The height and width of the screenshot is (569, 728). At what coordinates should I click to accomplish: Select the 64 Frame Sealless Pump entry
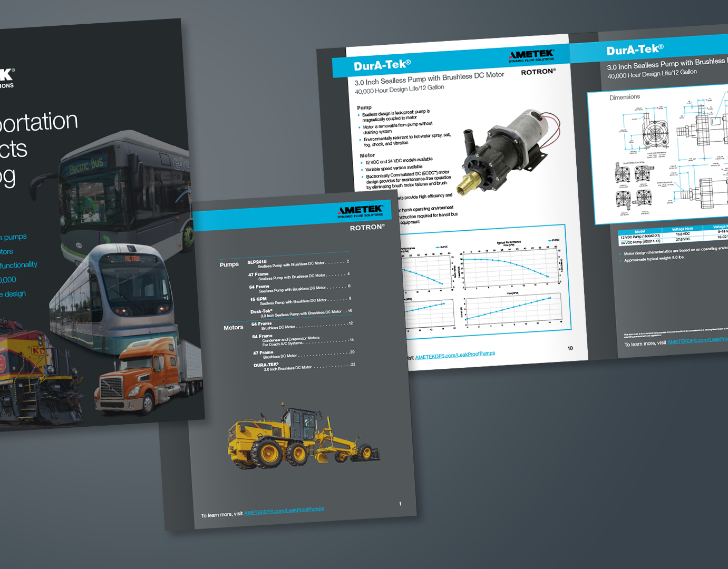point(300,288)
